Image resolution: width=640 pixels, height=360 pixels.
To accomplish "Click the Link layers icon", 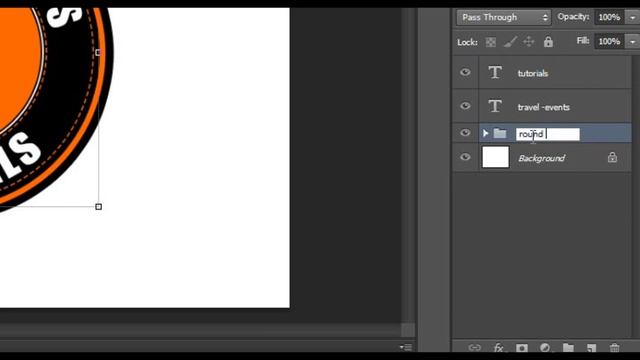I will point(475,348).
